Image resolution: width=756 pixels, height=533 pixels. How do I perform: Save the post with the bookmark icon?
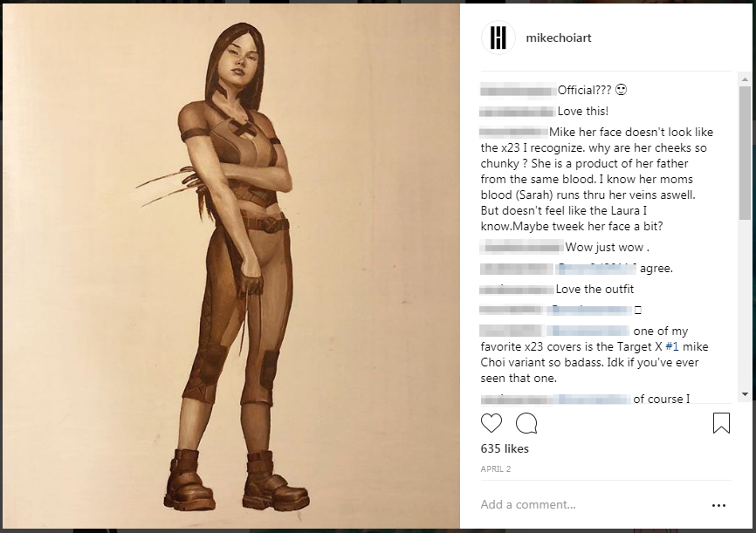pyautogui.click(x=721, y=422)
